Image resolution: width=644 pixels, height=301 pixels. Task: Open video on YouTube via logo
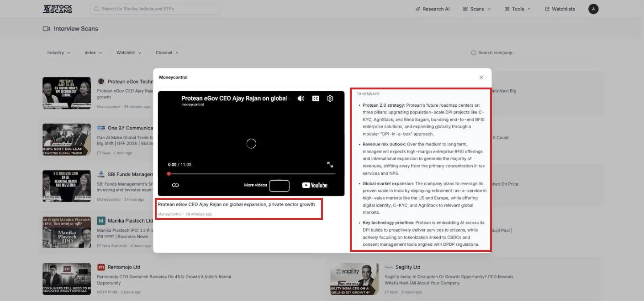pos(315,185)
